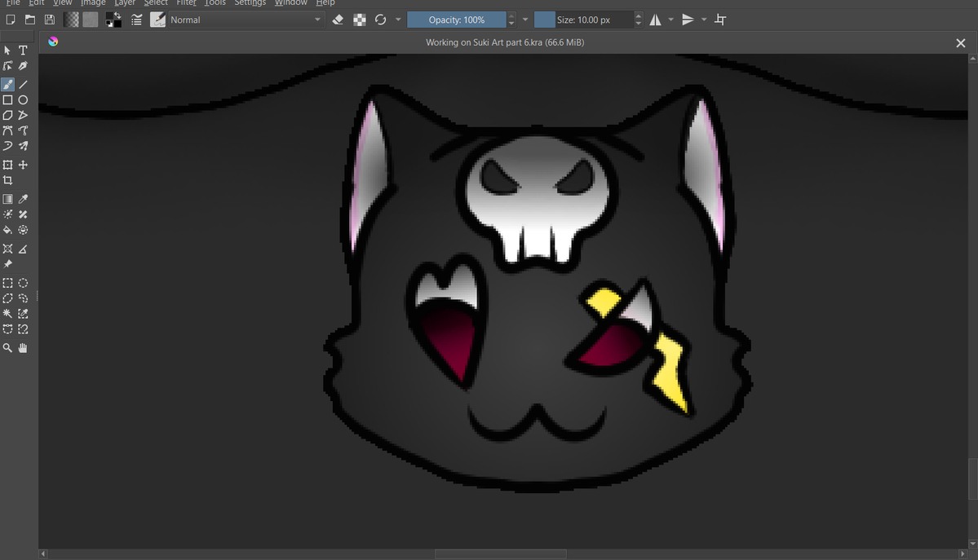978x560 pixels.
Task: Select the Move tool
Action: [23, 165]
